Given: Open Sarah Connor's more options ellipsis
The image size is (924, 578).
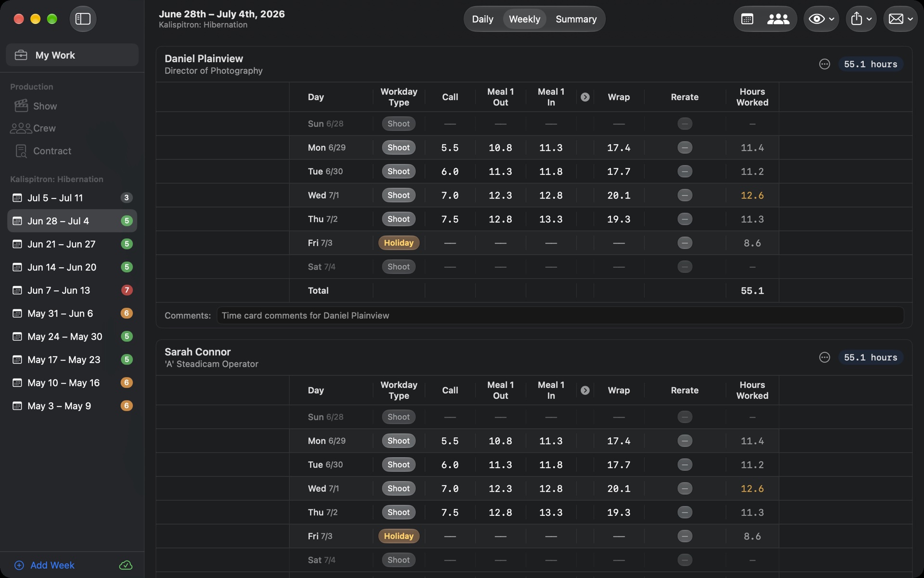Looking at the screenshot, I should (824, 357).
